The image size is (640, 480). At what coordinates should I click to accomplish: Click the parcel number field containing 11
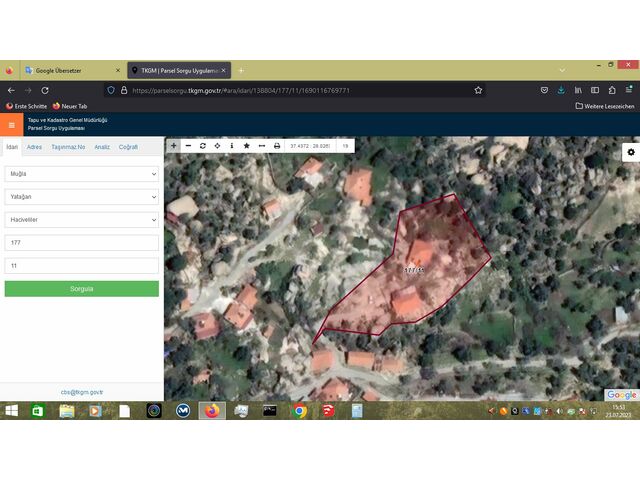click(81, 266)
